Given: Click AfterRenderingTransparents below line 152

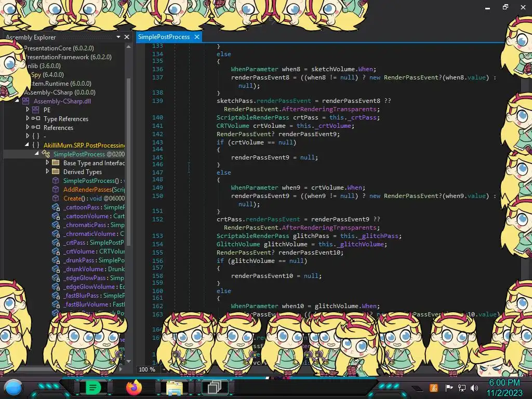Looking at the screenshot, I should (329, 228).
